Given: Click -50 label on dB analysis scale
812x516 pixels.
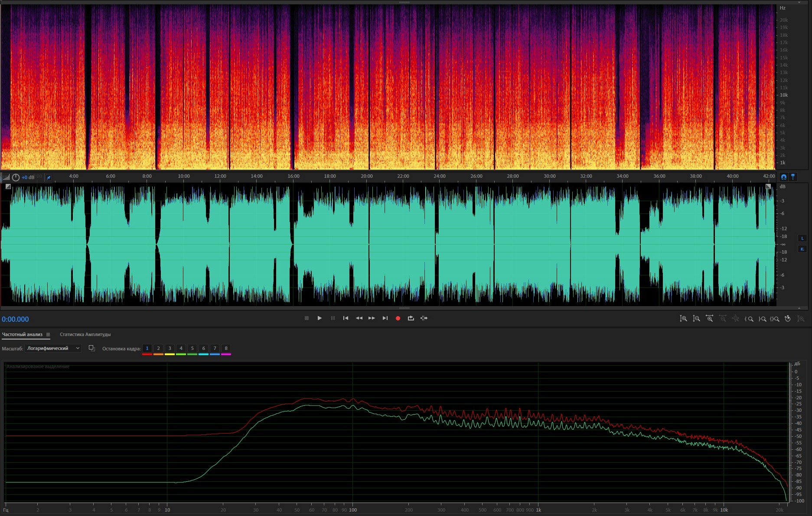Looking at the screenshot, I should click(x=798, y=436).
